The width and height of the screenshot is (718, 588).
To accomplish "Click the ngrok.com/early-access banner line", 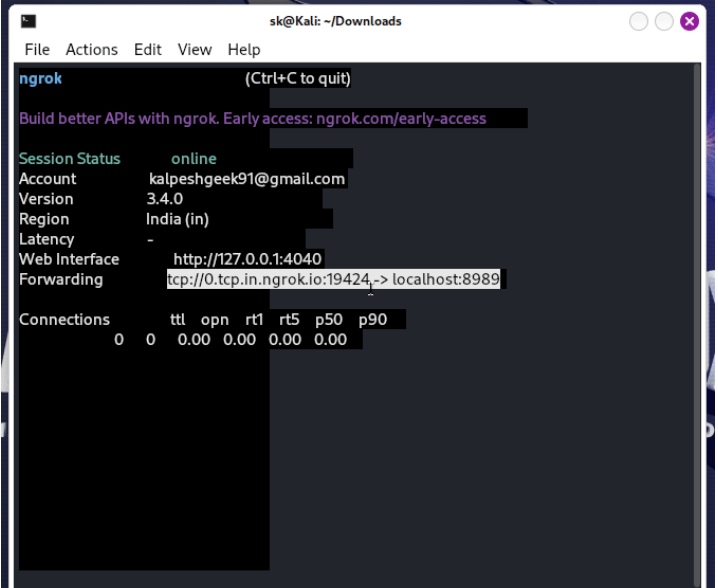I will [x=253, y=119].
